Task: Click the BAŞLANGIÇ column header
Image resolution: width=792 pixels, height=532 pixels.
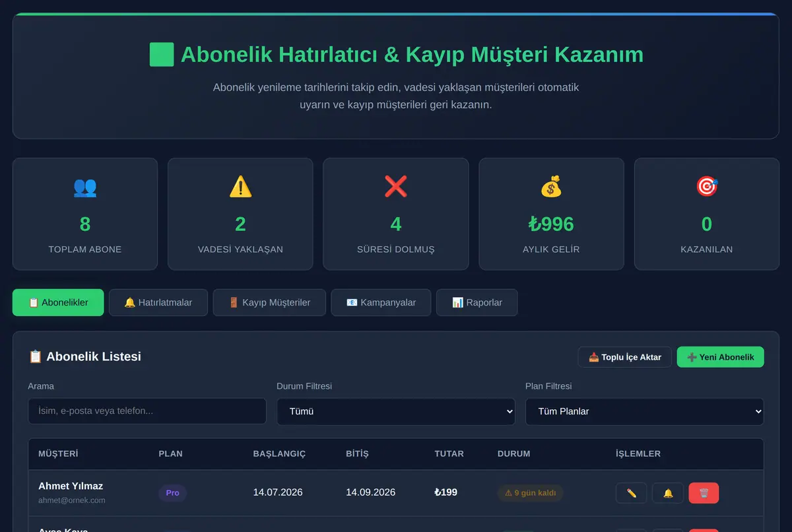Action: coord(279,454)
